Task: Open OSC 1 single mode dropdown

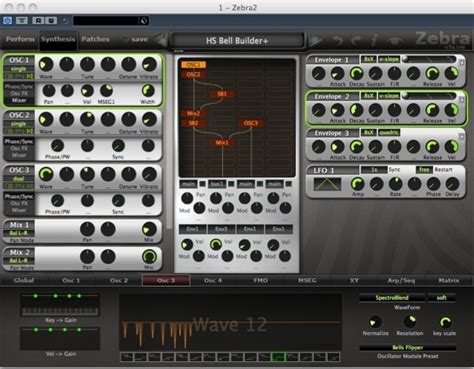Action: pos(19,69)
